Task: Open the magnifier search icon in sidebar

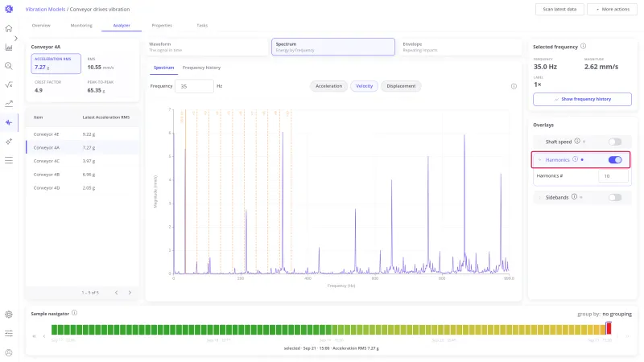Action: point(9,66)
